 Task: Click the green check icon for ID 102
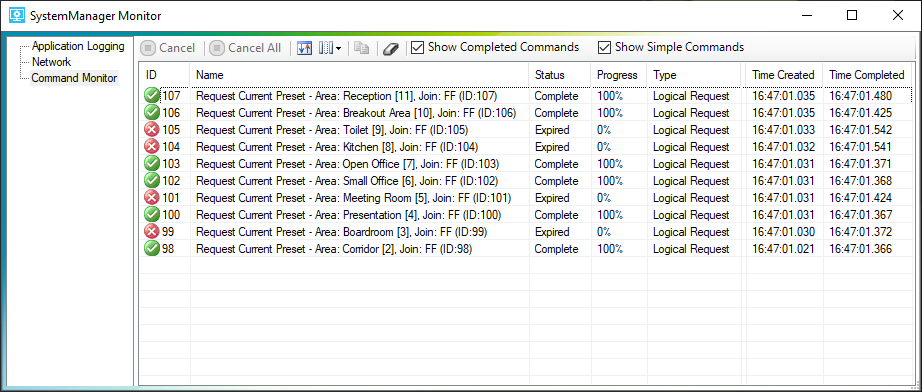tap(152, 180)
